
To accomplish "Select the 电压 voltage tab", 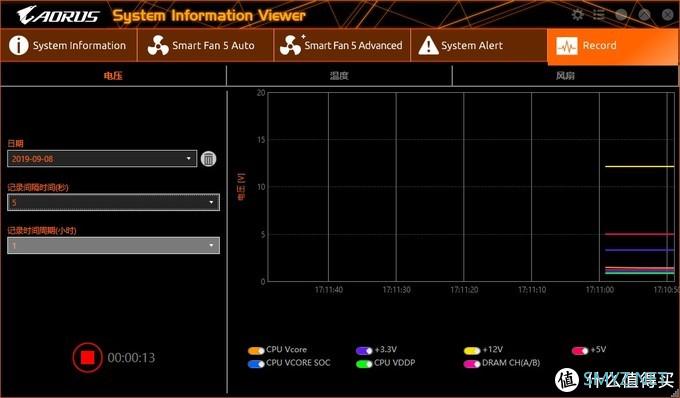I will (113, 76).
